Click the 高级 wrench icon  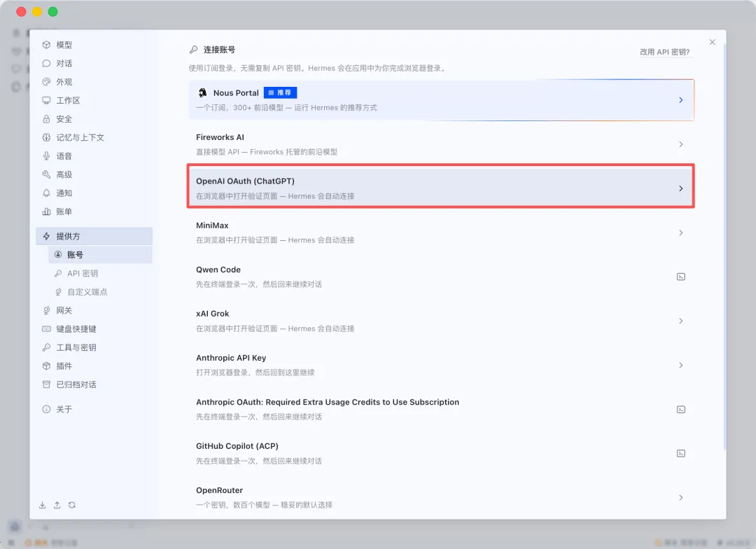[46, 174]
